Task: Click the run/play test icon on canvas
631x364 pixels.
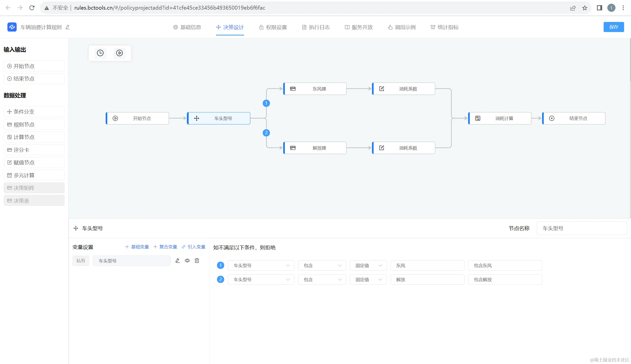Action: pyautogui.click(x=119, y=53)
